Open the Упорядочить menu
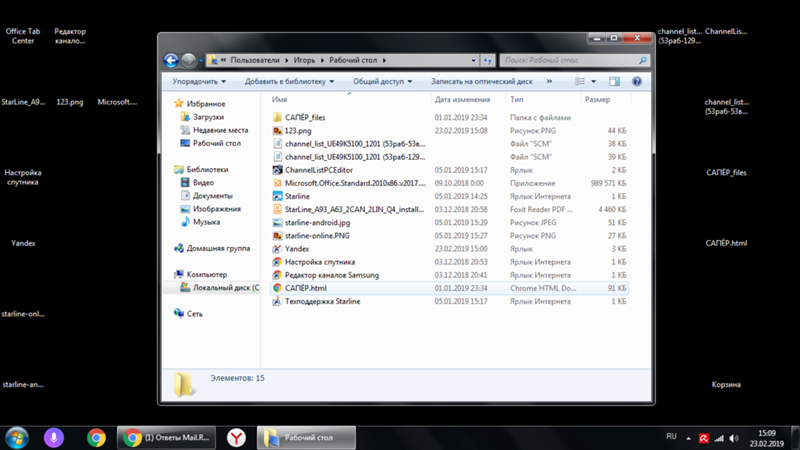The height and width of the screenshot is (450, 800). 198,82
